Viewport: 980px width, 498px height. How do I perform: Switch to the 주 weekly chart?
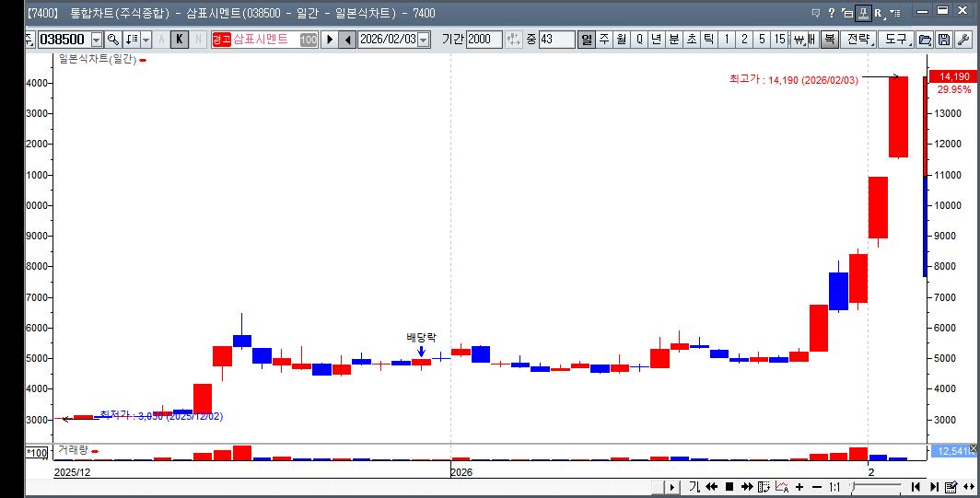pyautogui.click(x=604, y=40)
